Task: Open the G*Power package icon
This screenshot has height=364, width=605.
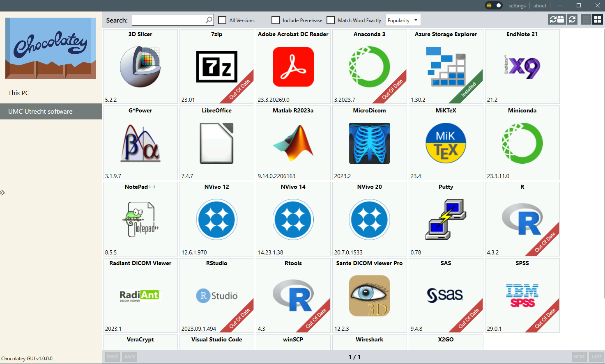Action: [140, 143]
